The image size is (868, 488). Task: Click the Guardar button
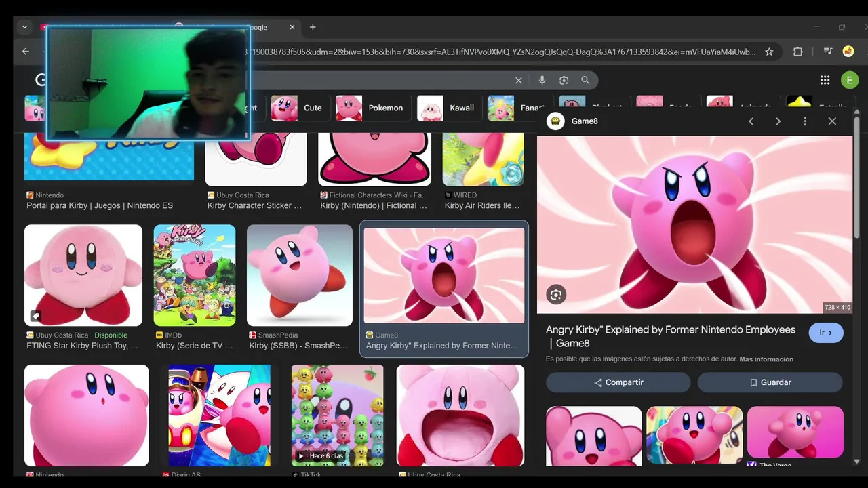770,382
